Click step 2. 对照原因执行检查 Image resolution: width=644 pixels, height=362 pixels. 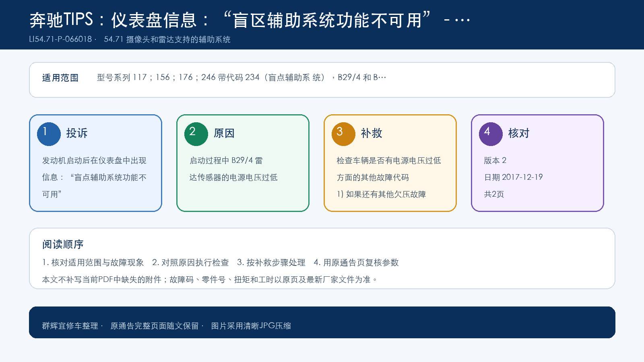pyautogui.click(x=190, y=263)
